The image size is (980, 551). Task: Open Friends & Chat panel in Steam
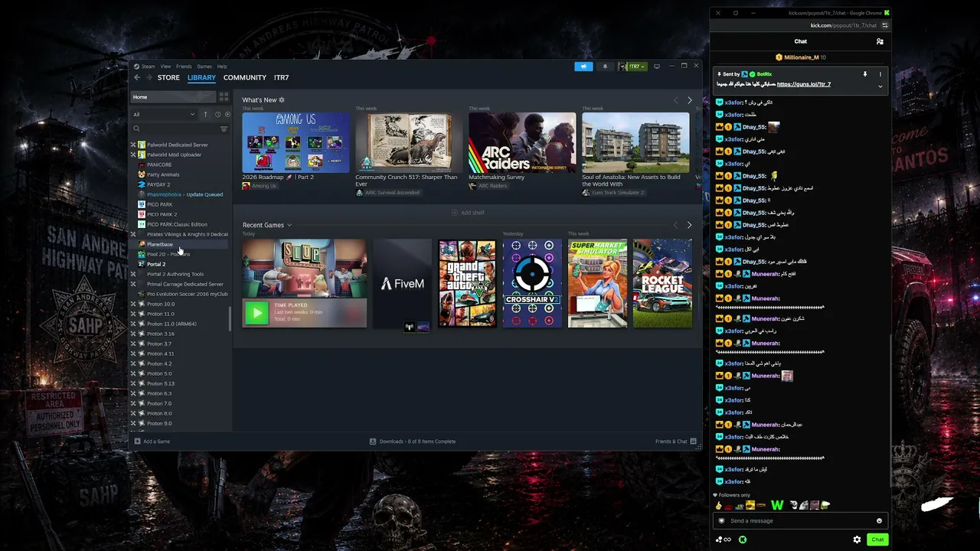click(x=675, y=442)
